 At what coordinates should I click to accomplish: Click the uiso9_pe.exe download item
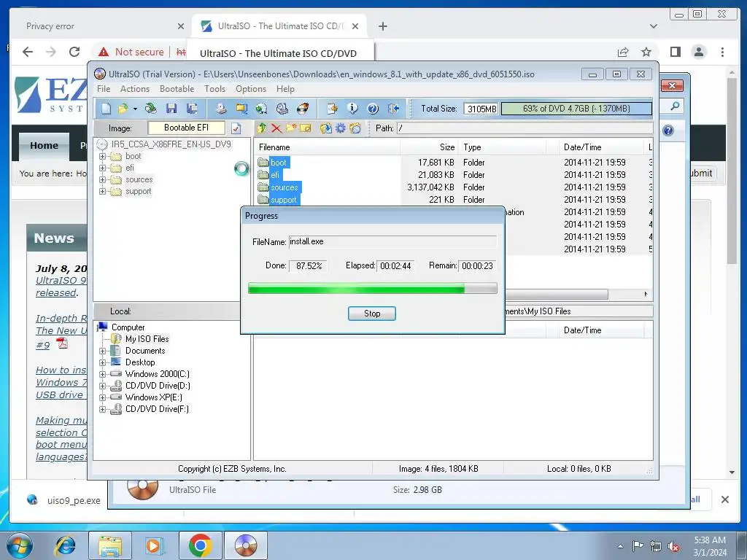pos(64,500)
